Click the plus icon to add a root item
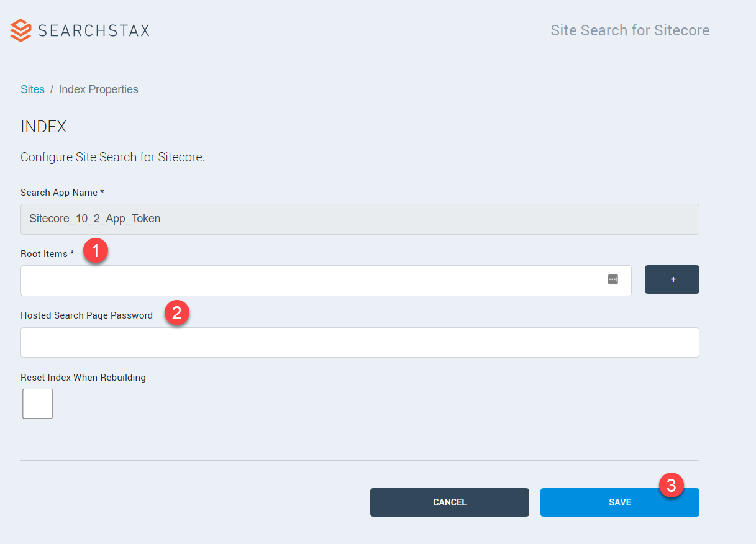756x544 pixels. point(672,279)
